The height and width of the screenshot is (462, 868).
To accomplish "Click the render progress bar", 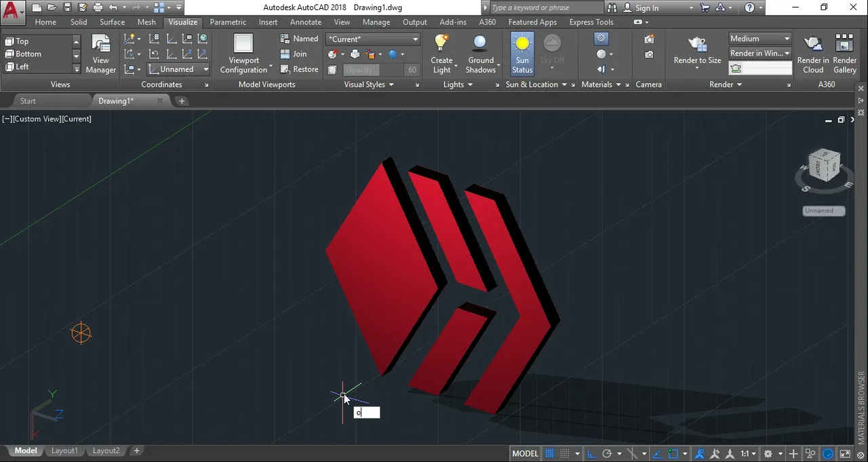I will coord(760,68).
